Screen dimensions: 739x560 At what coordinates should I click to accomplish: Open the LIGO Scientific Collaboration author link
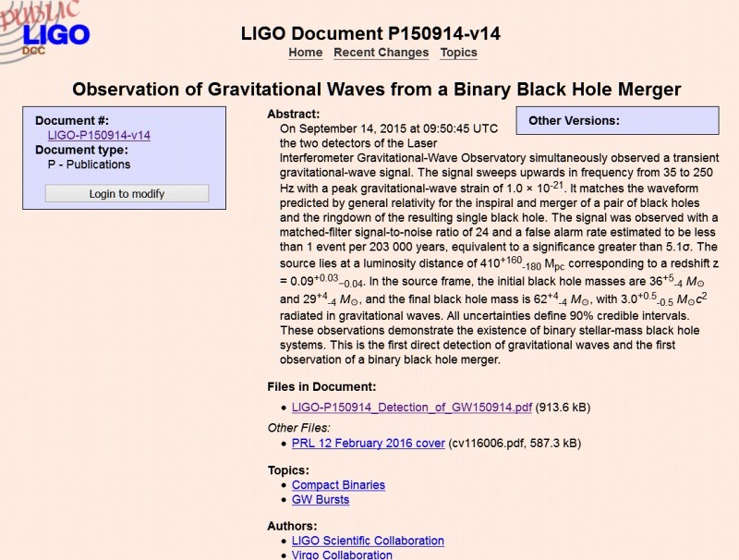click(x=368, y=541)
